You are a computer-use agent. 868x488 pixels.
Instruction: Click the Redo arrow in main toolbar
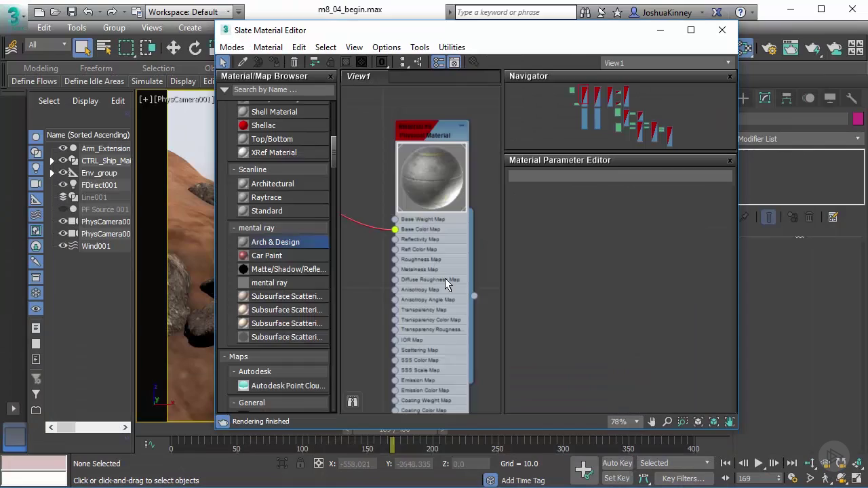point(112,12)
